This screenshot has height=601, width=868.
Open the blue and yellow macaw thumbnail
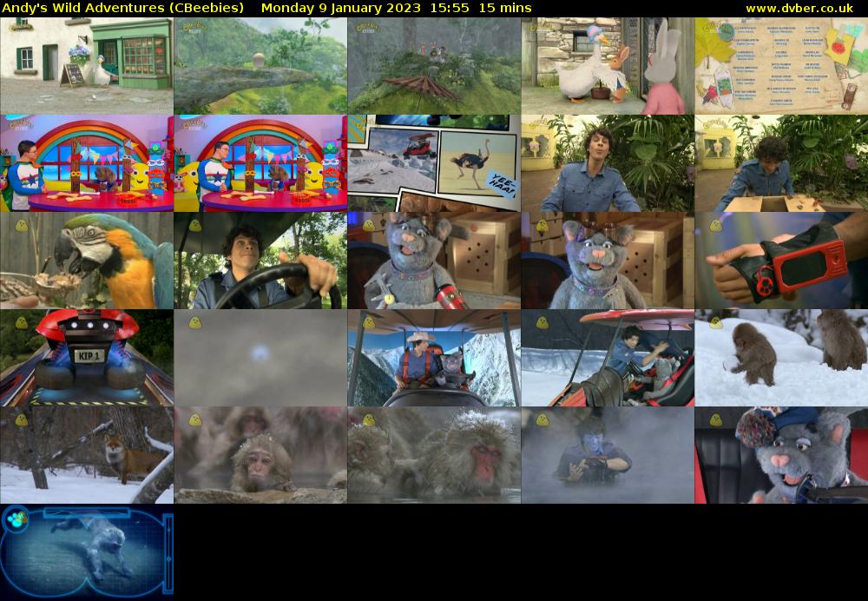click(x=86, y=261)
